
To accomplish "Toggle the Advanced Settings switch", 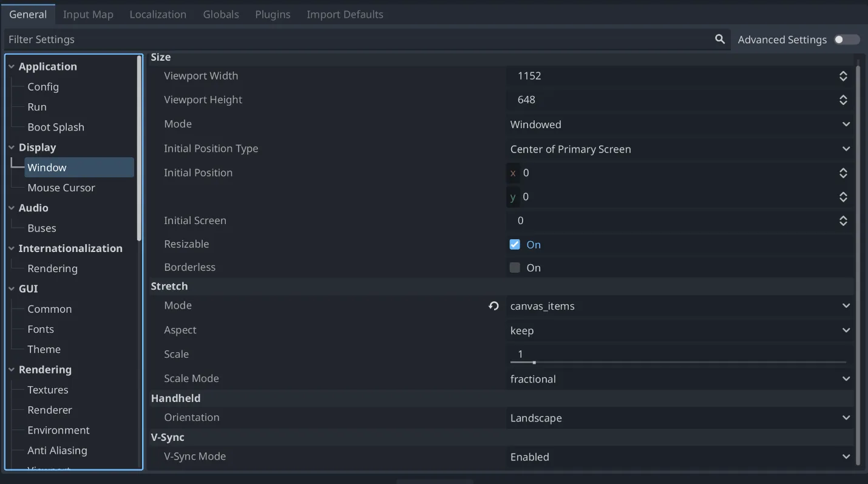I will 846,39.
